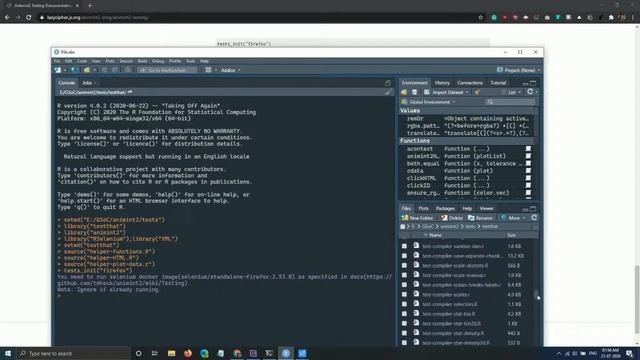Check the box for test-compiler-scale-discrete.R

tap(404, 265)
